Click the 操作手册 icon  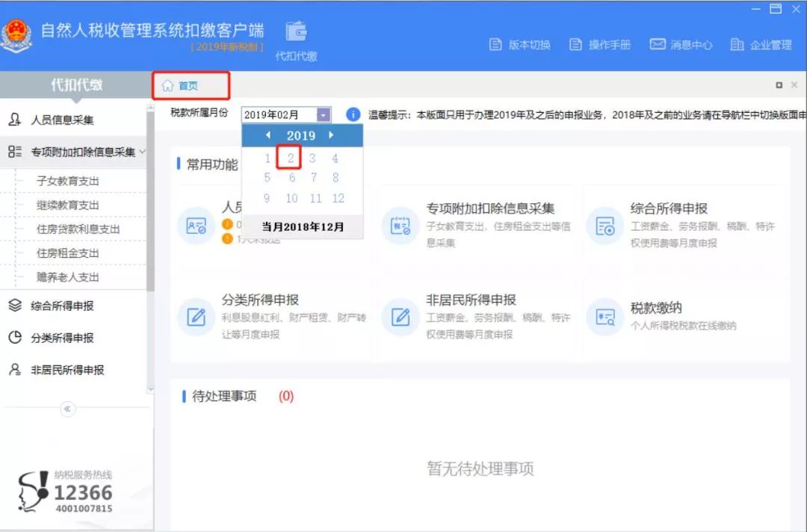click(x=574, y=44)
